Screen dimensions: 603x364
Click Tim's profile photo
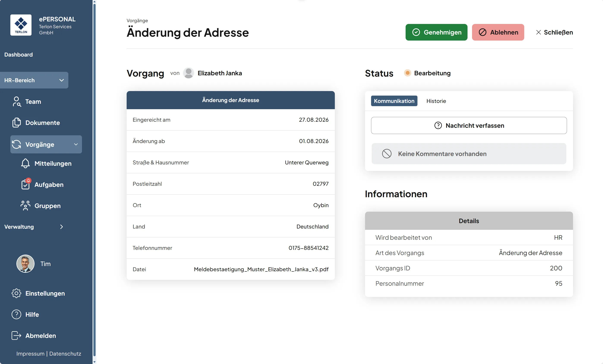pos(25,264)
